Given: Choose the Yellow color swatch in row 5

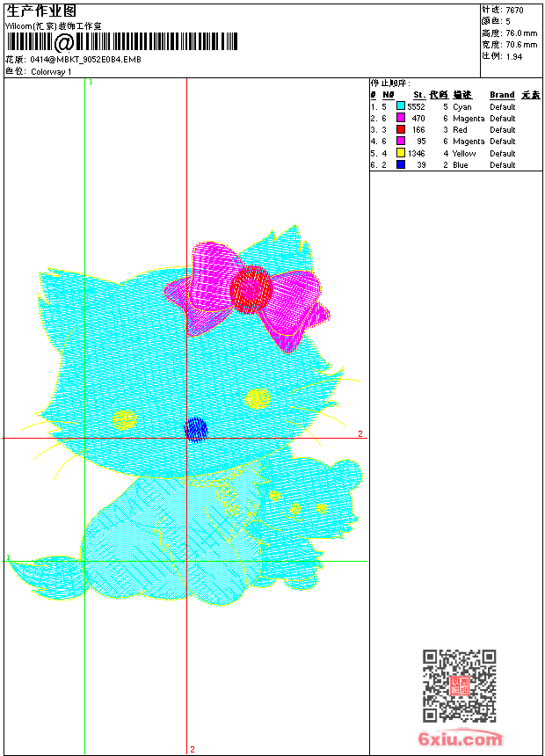Looking at the screenshot, I should [400, 153].
